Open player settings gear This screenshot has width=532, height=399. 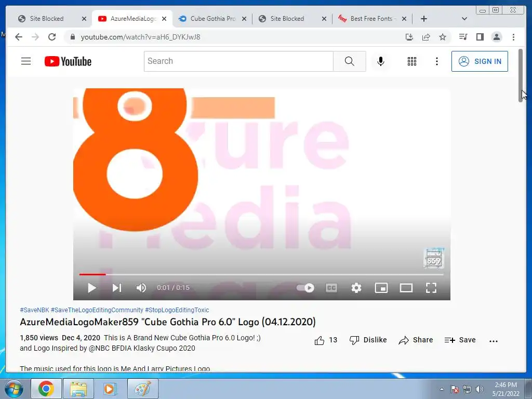point(356,288)
